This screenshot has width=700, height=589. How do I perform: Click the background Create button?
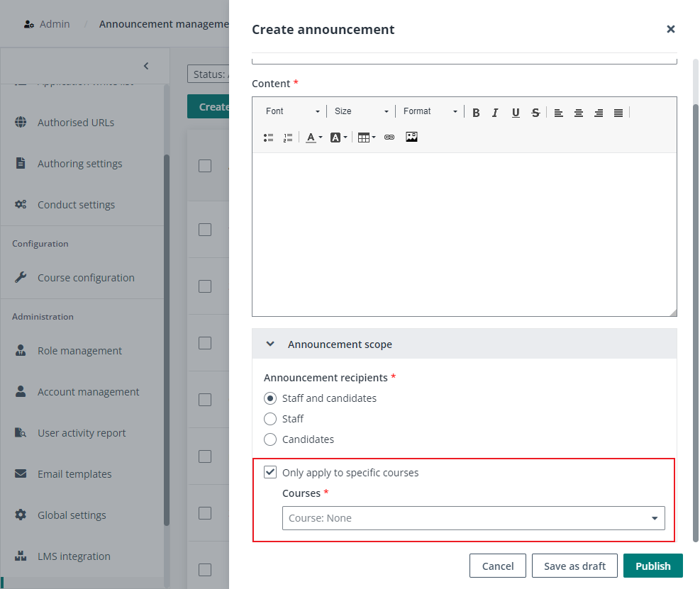coord(209,106)
